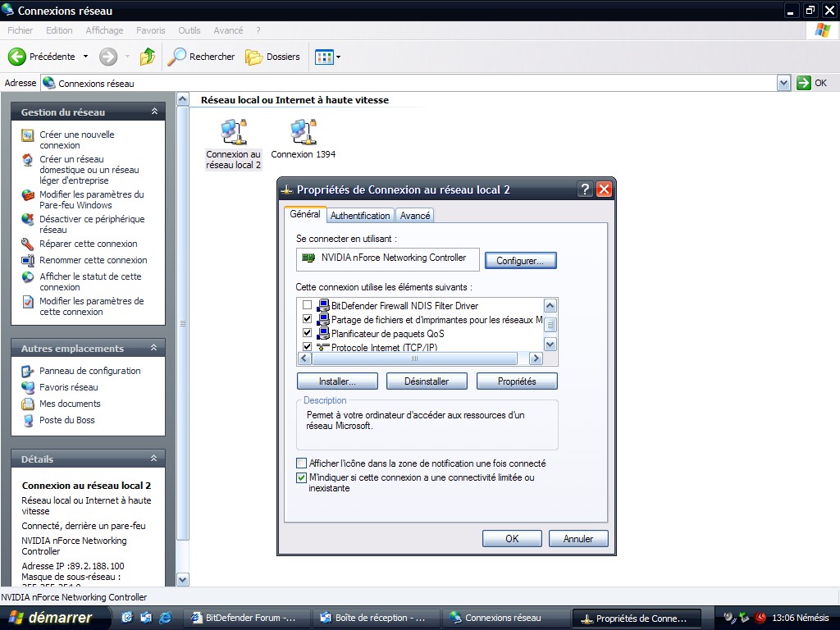Collapse the Gestion du réseau panel
Image resolution: width=840 pixels, height=630 pixels.
tap(154, 112)
